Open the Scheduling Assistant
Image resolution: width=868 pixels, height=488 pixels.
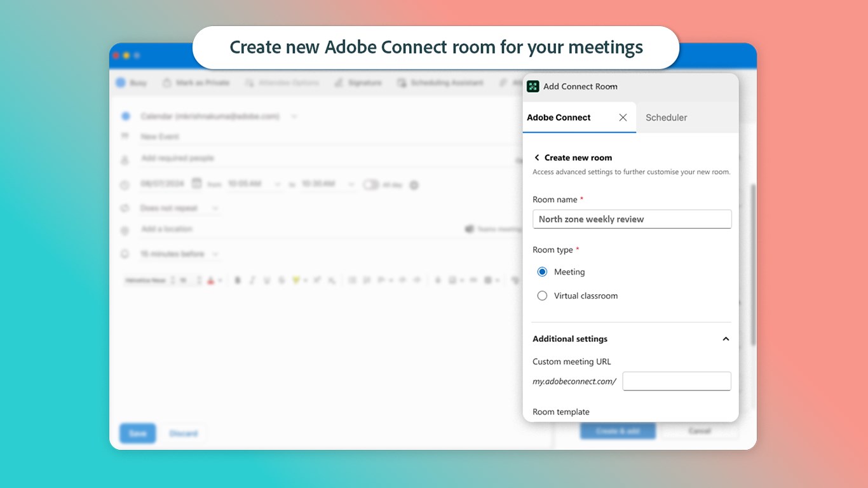click(440, 83)
